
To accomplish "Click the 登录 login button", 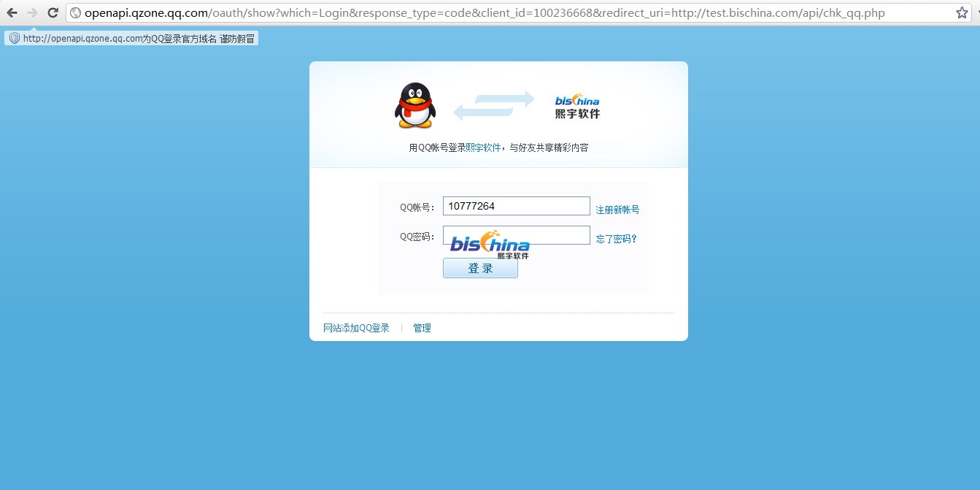I will pyautogui.click(x=480, y=268).
